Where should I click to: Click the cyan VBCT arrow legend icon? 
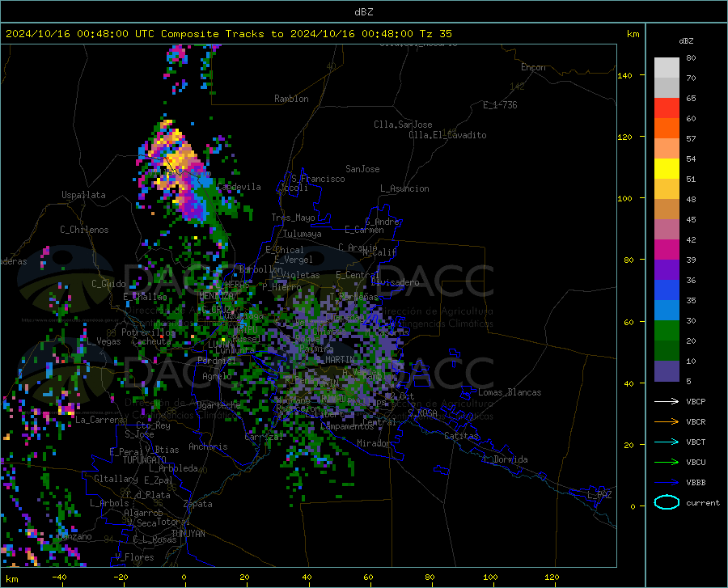[x=667, y=442]
